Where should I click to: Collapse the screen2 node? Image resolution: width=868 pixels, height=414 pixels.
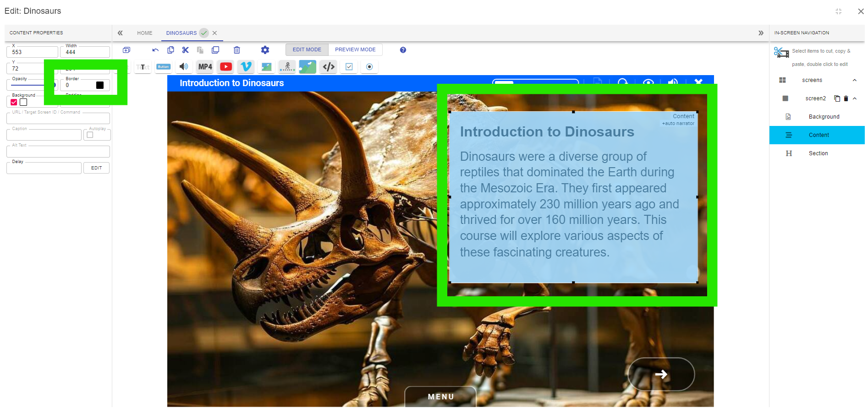(855, 98)
